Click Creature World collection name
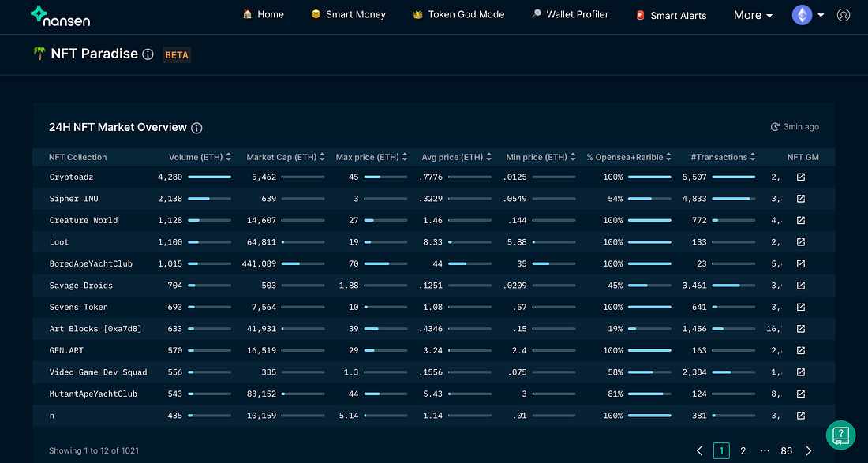 pyautogui.click(x=84, y=220)
